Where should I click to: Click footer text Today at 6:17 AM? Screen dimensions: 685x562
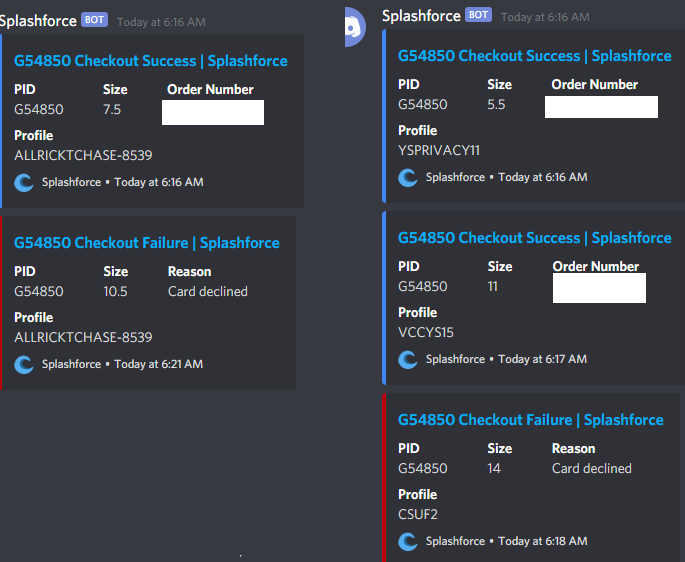(543, 359)
